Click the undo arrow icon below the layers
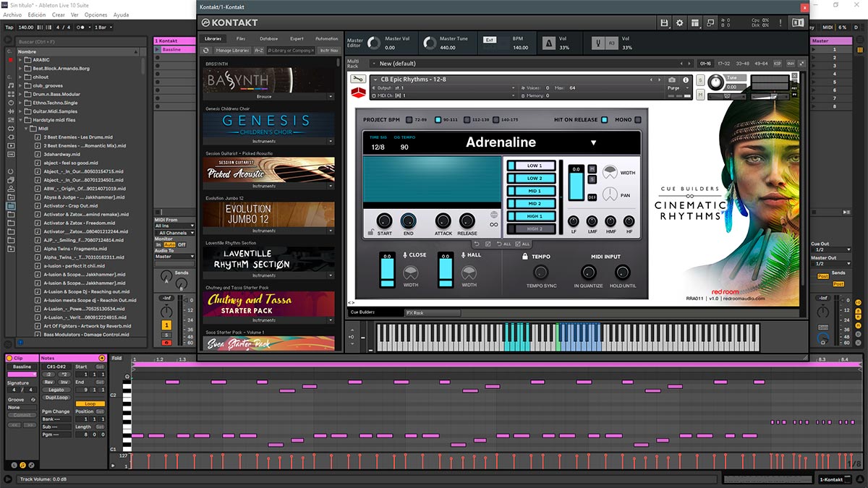This screenshot has height=488, width=868. click(477, 244)
